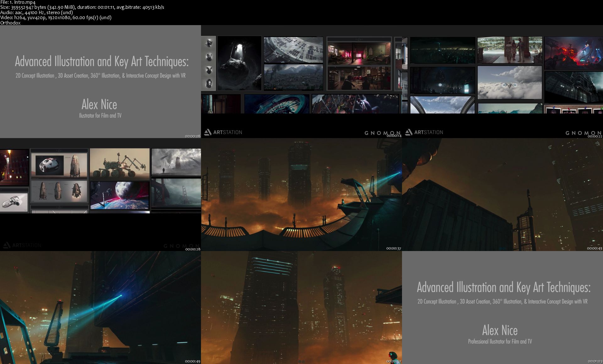Click the third helmet sculpt in the gray column
The height and width of the screenshot is (364, 603).
point(209,70)
